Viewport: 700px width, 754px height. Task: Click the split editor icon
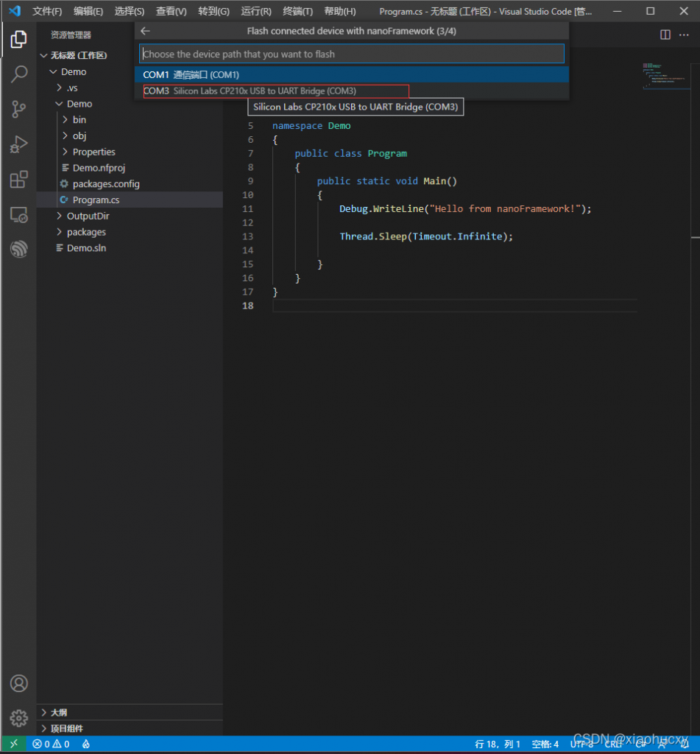click(665, 35)
